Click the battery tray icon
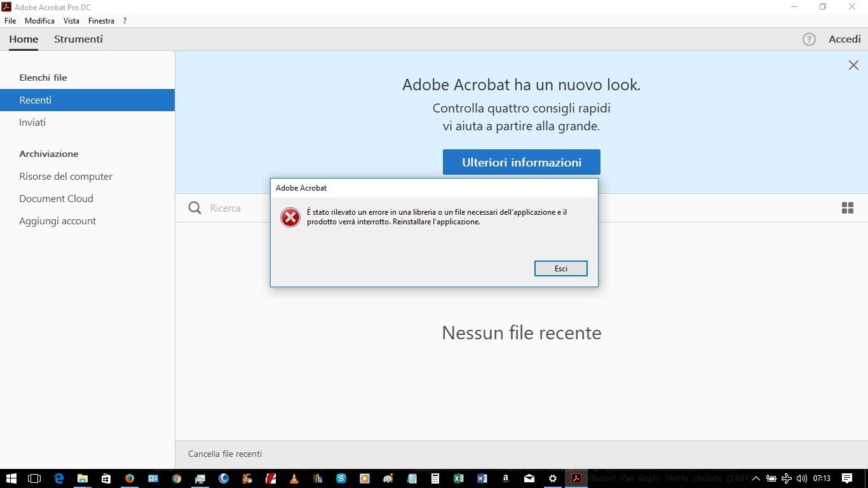The height and width of the screenshot is (488, 868). click(x=771, y=478)
